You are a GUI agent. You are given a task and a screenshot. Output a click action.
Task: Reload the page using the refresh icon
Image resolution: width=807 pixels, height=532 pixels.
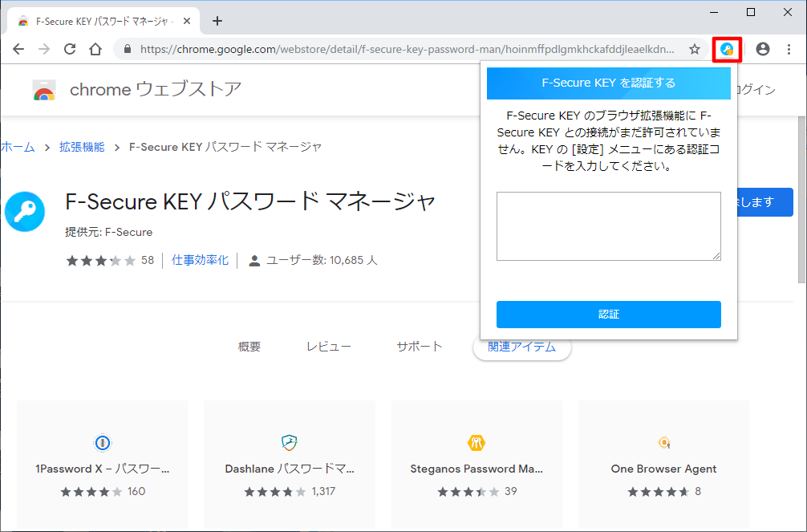70,49
